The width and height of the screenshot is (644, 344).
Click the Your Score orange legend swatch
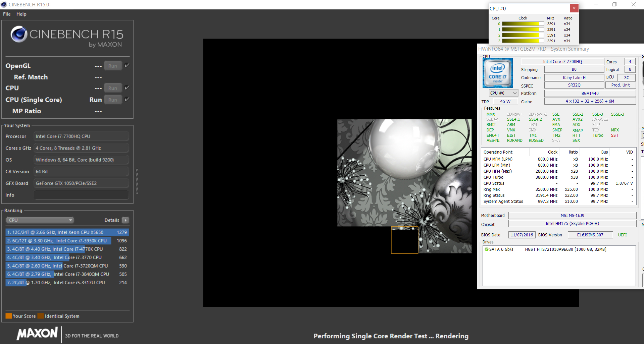click(x=9, y=316)
